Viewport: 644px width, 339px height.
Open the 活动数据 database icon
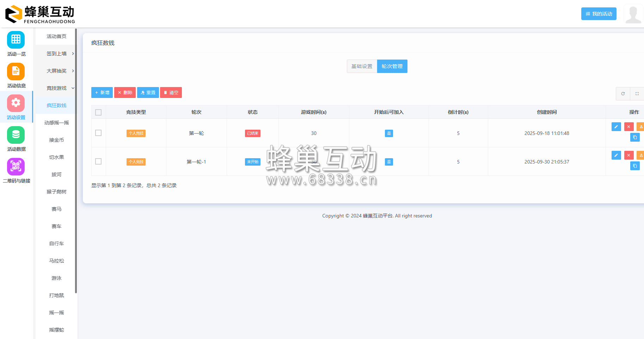pos(16,135)
